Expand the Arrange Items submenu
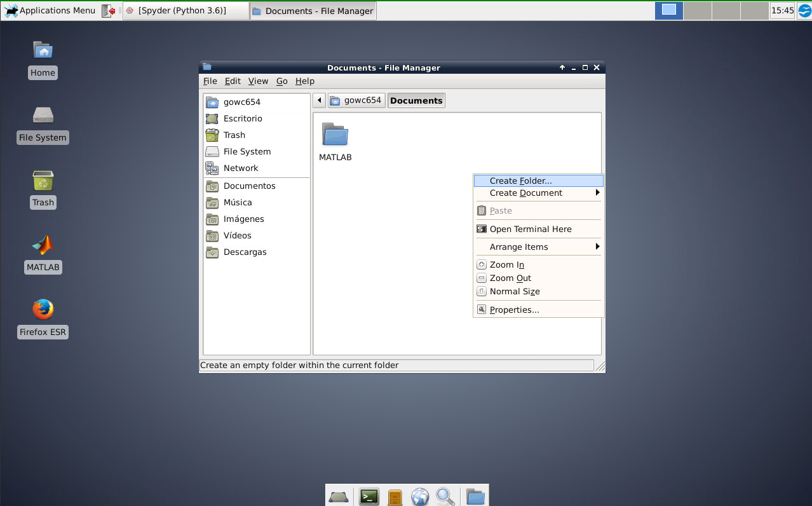The height and width of the screenshot is (506, 812). click(538, 247)
